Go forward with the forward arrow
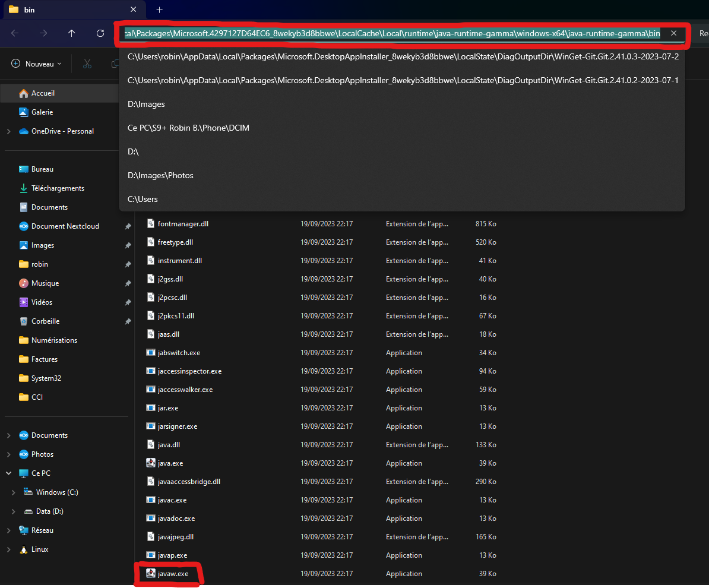 pyautogui.click(x=43, y=33)
